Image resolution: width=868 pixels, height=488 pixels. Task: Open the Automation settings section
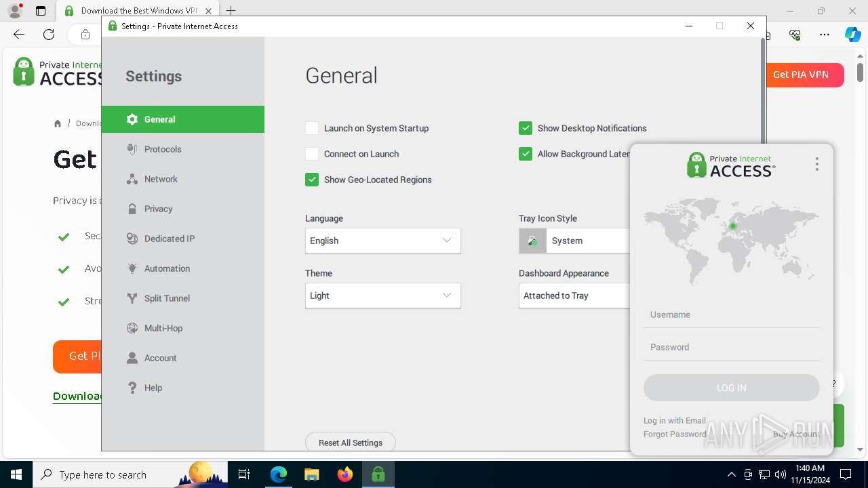182,268
